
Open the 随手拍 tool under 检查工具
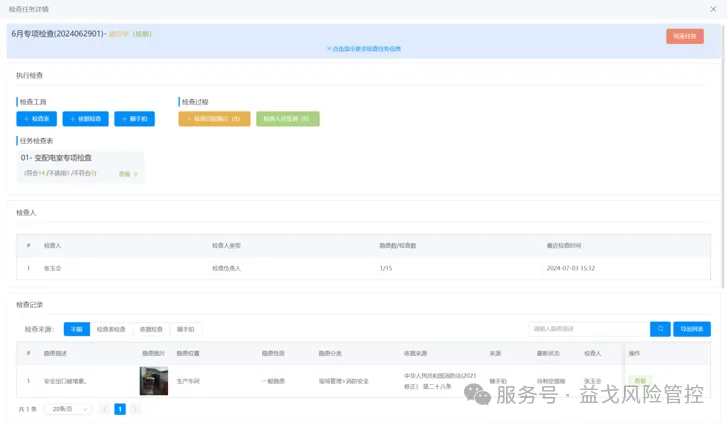point(134,119)
